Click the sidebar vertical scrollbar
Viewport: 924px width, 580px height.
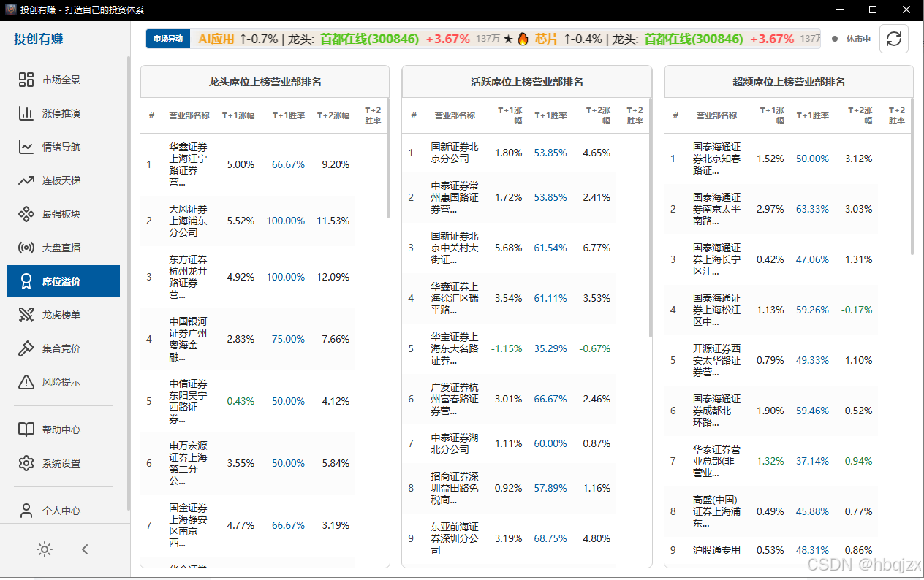click(x=129, y=283)
